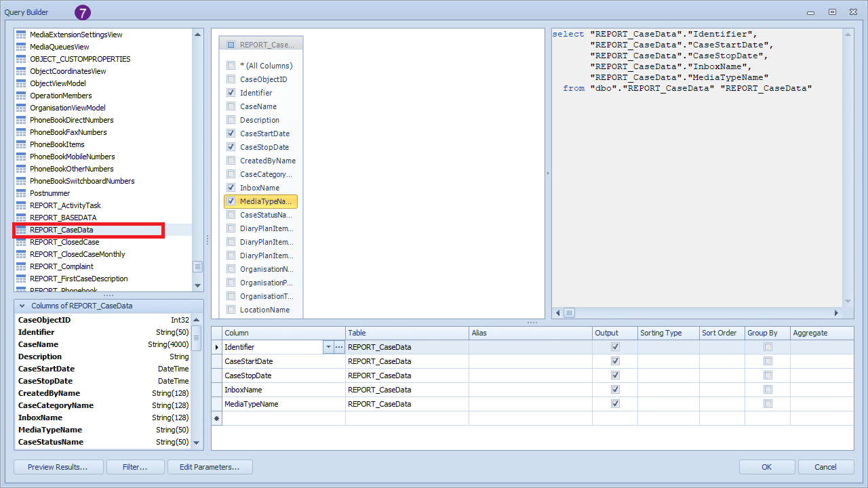Click the Sort Order column header

[x=722, y=333]
